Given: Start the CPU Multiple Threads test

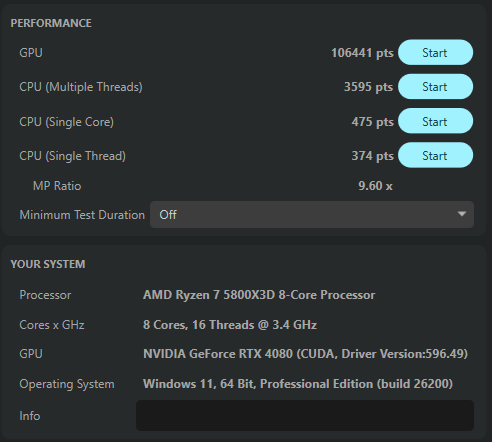Looking at the screenshot, I should coord(435,87).
